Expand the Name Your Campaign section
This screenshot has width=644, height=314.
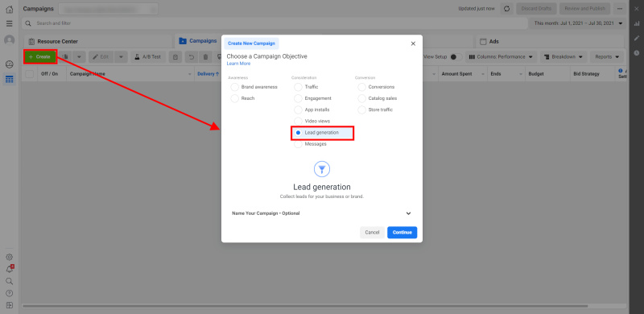tap(321, 213)
